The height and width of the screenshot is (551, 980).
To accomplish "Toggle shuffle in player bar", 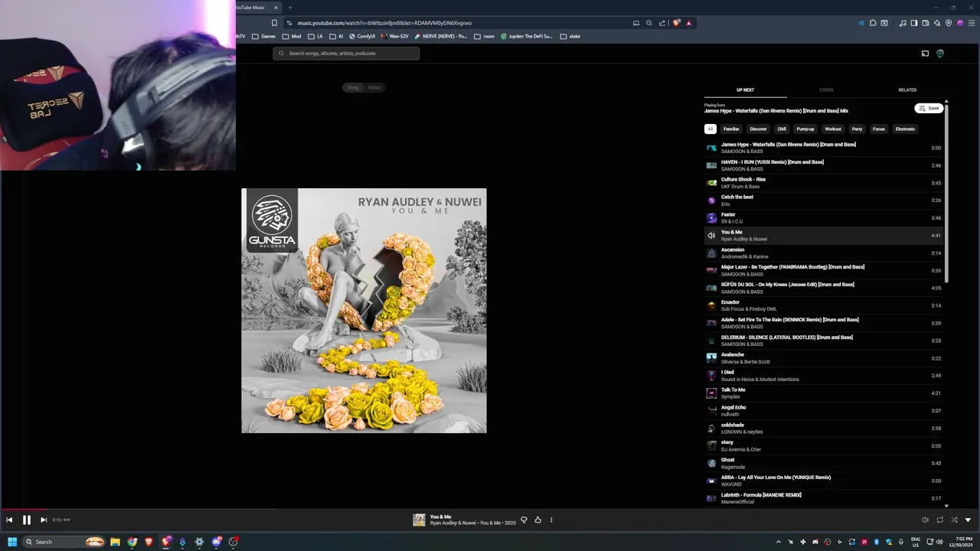I will [x=954, y=520].
